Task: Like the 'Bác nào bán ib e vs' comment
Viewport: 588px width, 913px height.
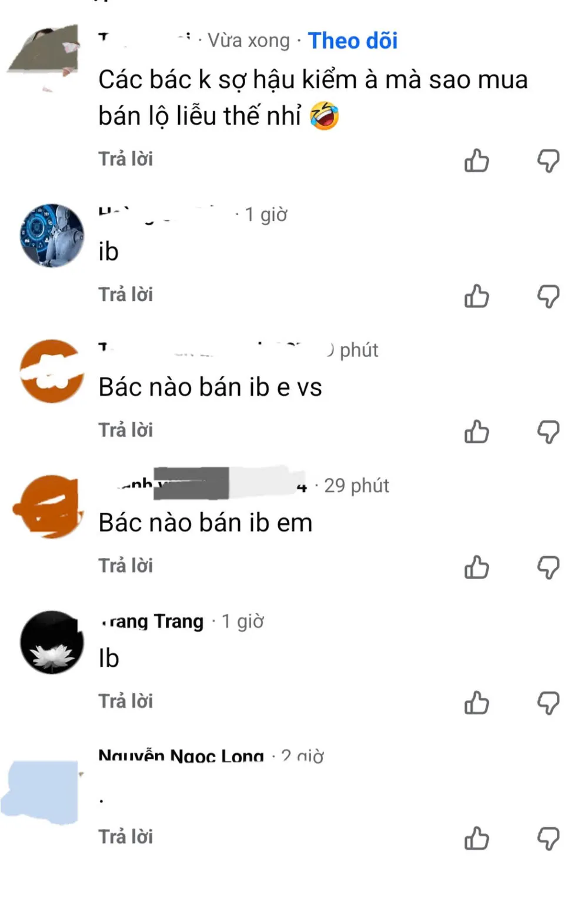Action: [477, 432]
